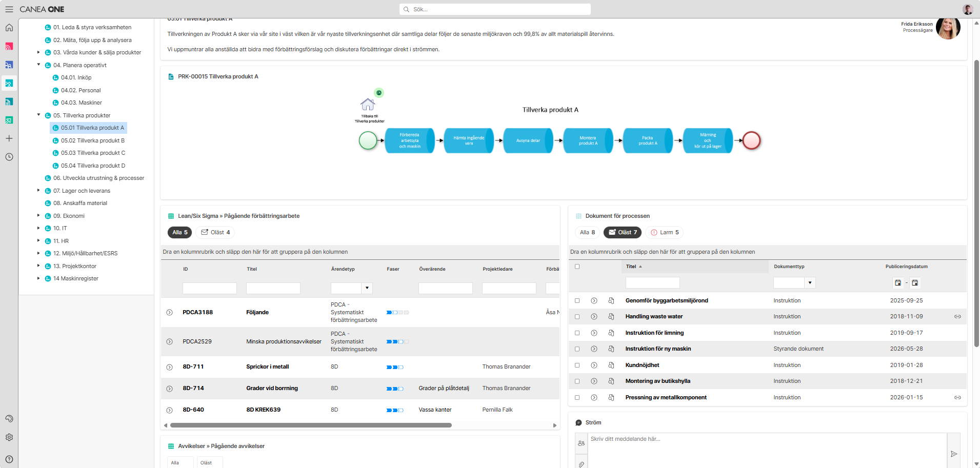Select the Larm 5 tab in documents

click(665, 232)
